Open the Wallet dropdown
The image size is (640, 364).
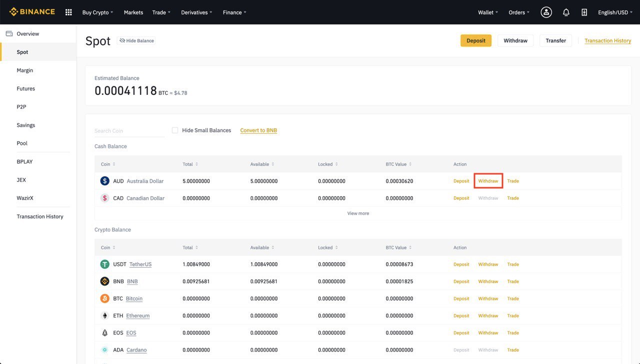(x=488, y=12)
